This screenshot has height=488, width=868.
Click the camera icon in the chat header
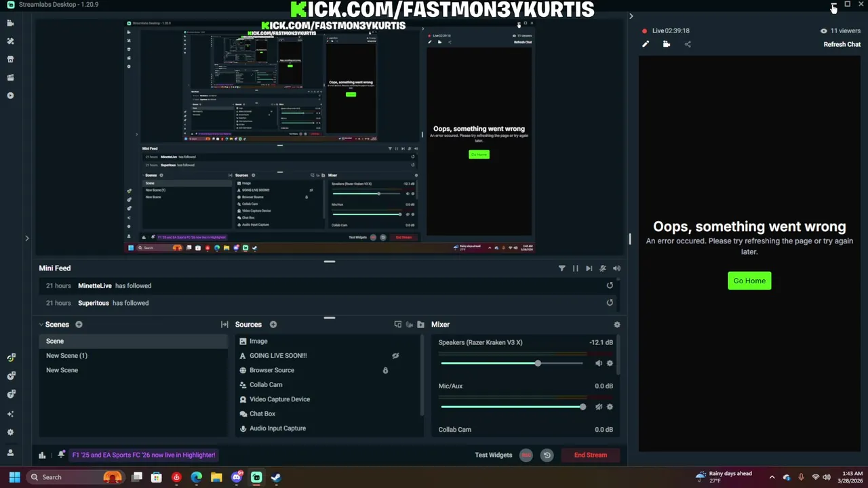click(667, 45)
